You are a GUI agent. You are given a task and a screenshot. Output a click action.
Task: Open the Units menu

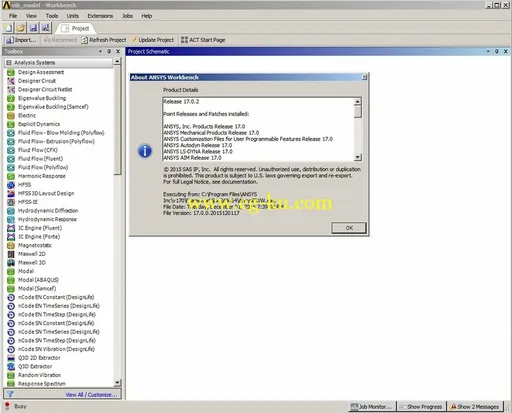(x=73, y=16)
